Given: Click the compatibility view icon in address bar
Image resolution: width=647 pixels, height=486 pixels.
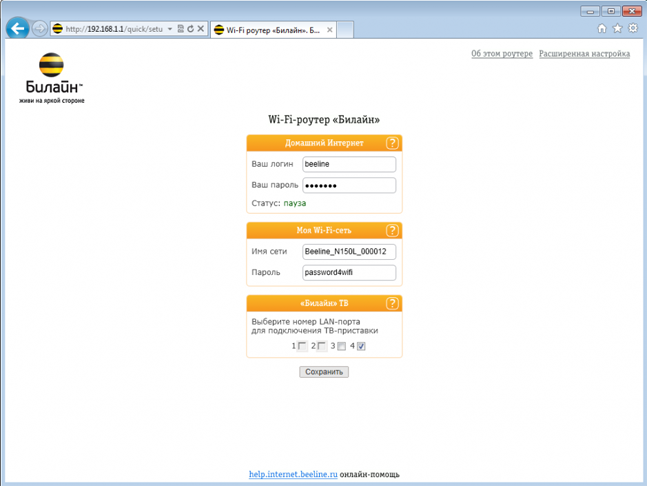Looking at the screenshot, I should tap(181, 29).
